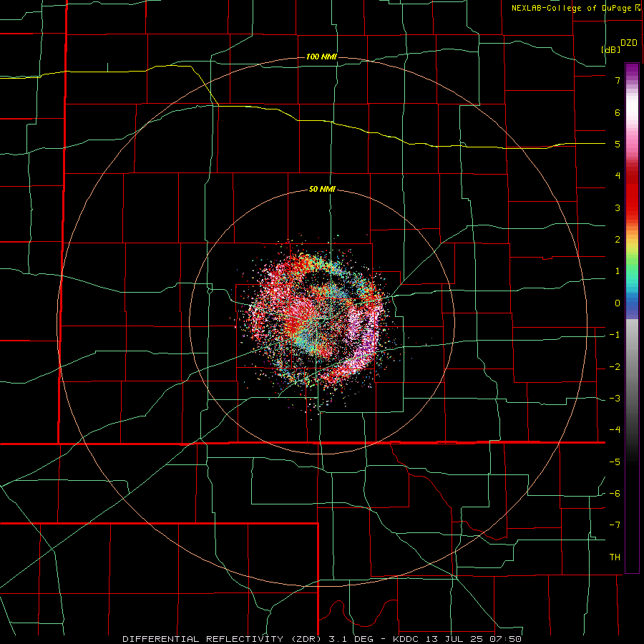Image resolution: width=644 pixels, height=644 pixels.
Task: Click legend value 4 on the color scale
Action: coord(618,176)
